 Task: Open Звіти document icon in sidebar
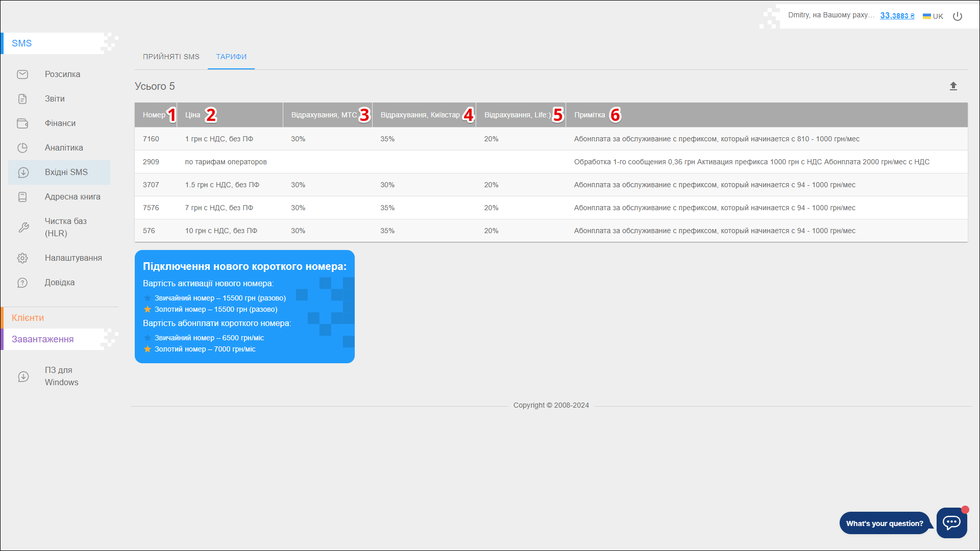(x=22, y=99)
